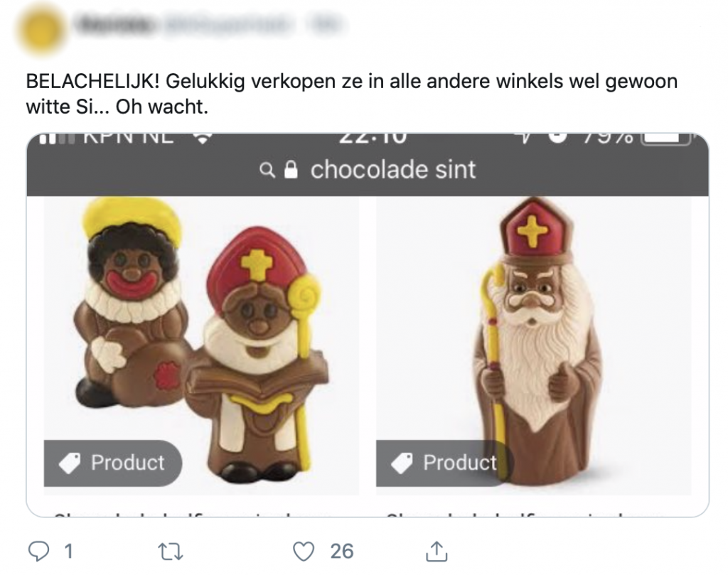Click the padlock icon in address bar
The image size is (728, 575).
pyautogui.click(x=290, y=171)
